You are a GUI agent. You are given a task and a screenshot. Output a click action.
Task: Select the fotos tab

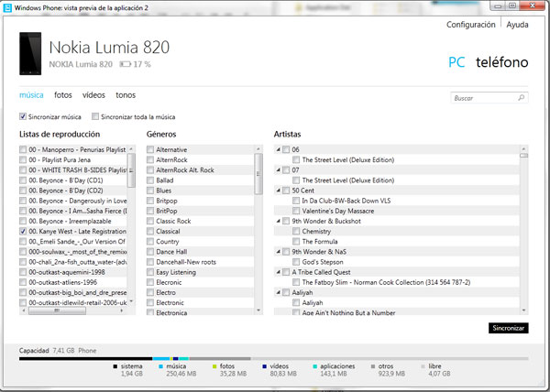point(62,95)
